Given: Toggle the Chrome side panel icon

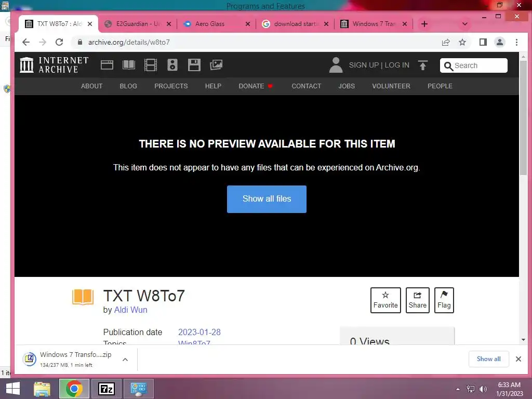Looking at the screenshot, I should (x=483, y=42).
